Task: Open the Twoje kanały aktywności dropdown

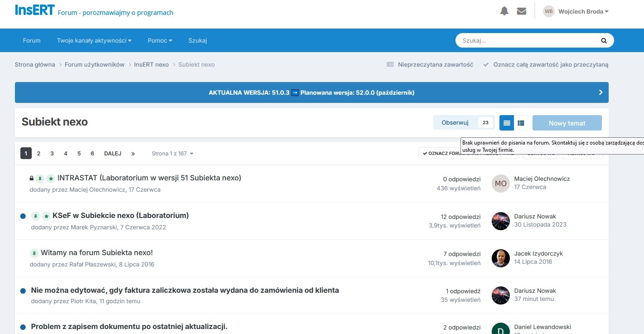Action: coord(94,40)
